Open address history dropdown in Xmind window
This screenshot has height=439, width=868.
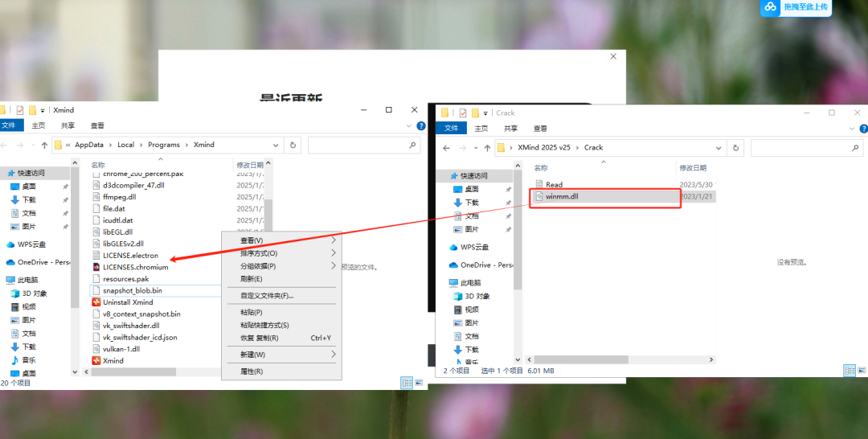[x=276, y=145]
